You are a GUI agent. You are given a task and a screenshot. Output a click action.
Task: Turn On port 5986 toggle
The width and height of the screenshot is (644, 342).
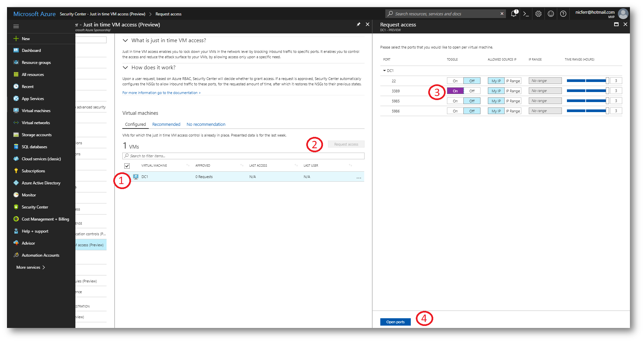click(455, 111)
